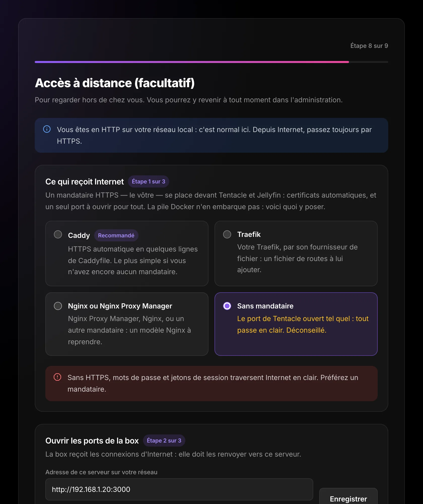The image size is (423, 504).
Task: Click the La box reçoit les connexions text
Action: click(x=173, y=454)
